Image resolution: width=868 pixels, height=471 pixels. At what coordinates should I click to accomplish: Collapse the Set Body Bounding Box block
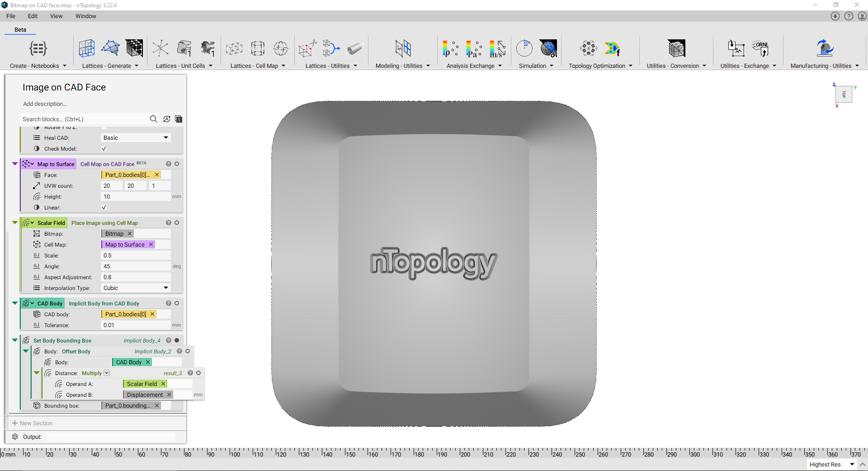pyautogui.click(x=15, y=340)
